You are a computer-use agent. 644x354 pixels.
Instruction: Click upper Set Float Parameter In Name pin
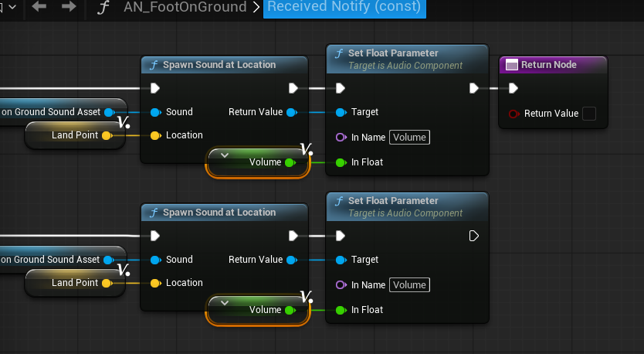coord(341,138)
